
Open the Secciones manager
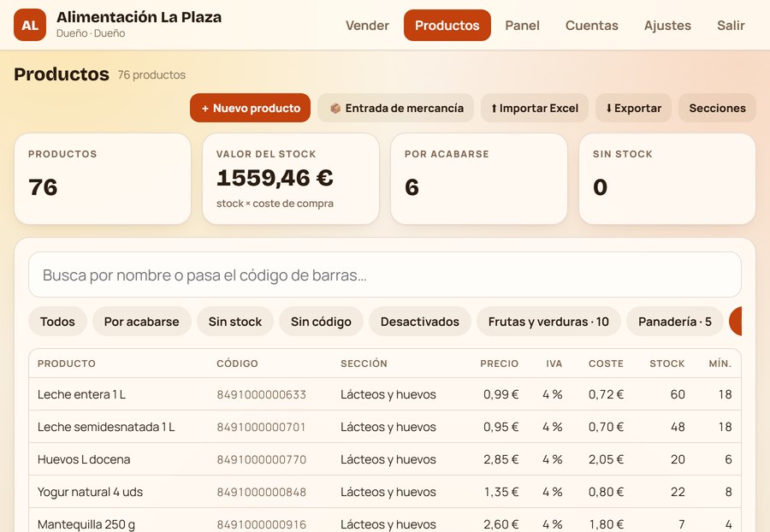717,108
